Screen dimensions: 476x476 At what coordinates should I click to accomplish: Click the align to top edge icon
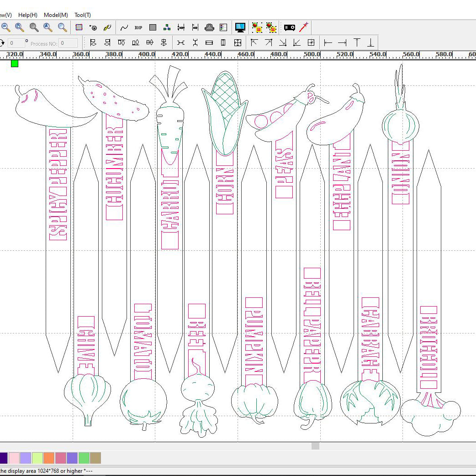(357, 43)
